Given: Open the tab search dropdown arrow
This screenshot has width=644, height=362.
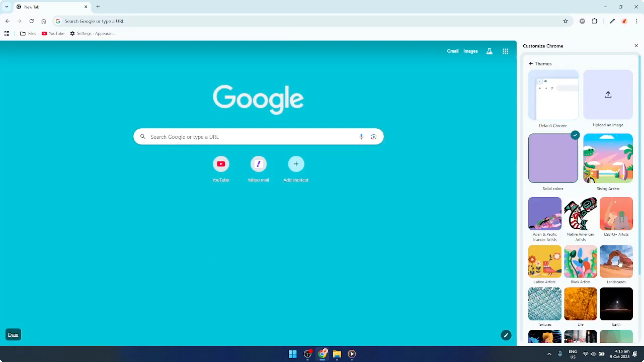Looking at the screenshot, I should click(x=6, y=7).
